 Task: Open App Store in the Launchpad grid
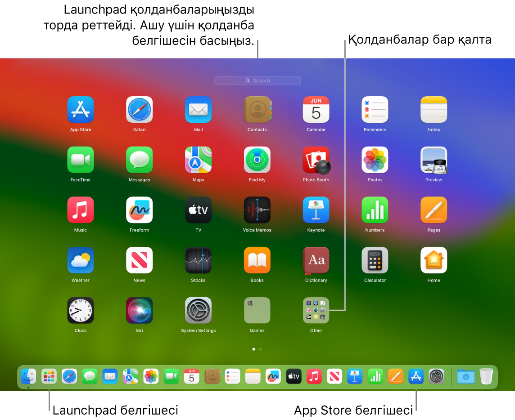81,110
